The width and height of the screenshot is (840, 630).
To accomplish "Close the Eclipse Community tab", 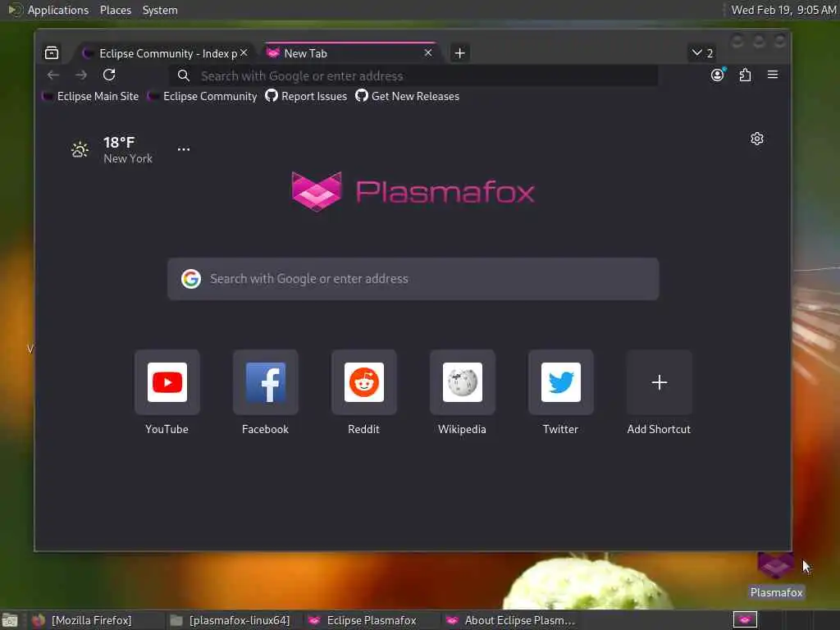I will coord(244,52).
